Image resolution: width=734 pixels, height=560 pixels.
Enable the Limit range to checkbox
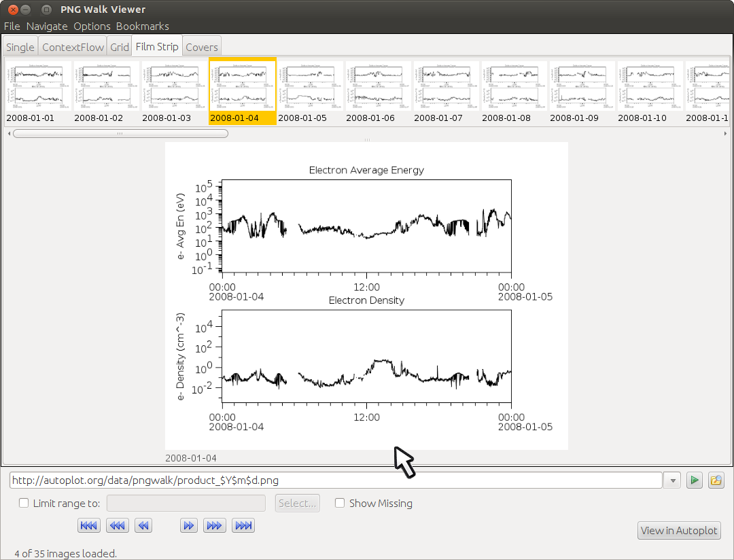tap(24, 504)
